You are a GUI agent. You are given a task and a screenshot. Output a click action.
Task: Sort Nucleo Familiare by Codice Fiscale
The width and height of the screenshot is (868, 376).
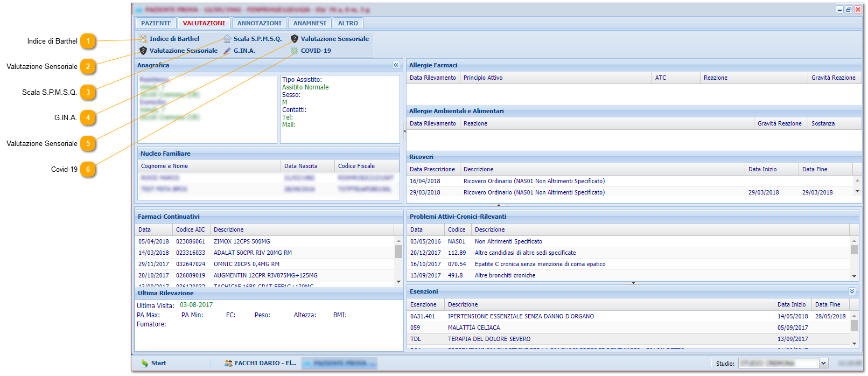coord(367,166)
